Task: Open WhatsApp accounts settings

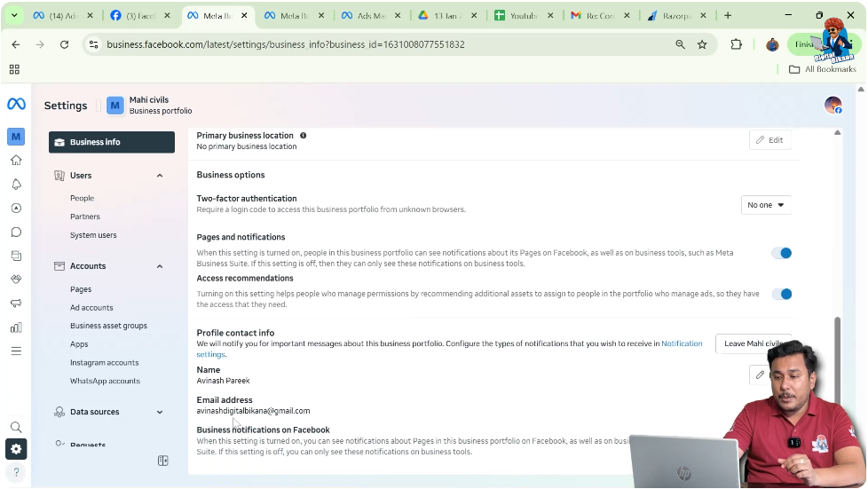Action: 105,381
